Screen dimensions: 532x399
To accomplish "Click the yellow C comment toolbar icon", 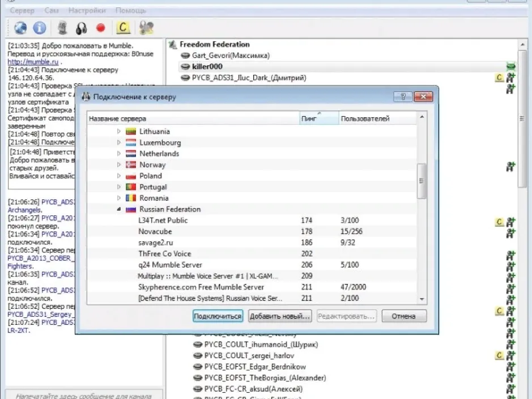I will point(123,27).
